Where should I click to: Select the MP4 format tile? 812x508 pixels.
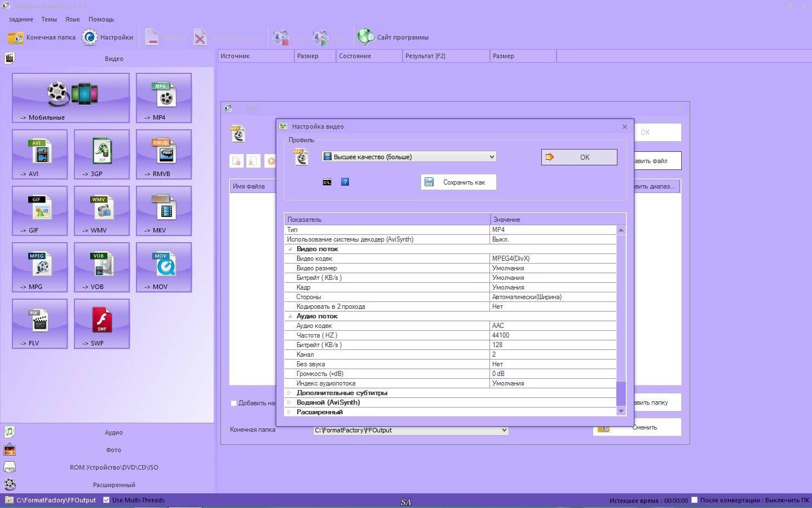tap(164, 98)
